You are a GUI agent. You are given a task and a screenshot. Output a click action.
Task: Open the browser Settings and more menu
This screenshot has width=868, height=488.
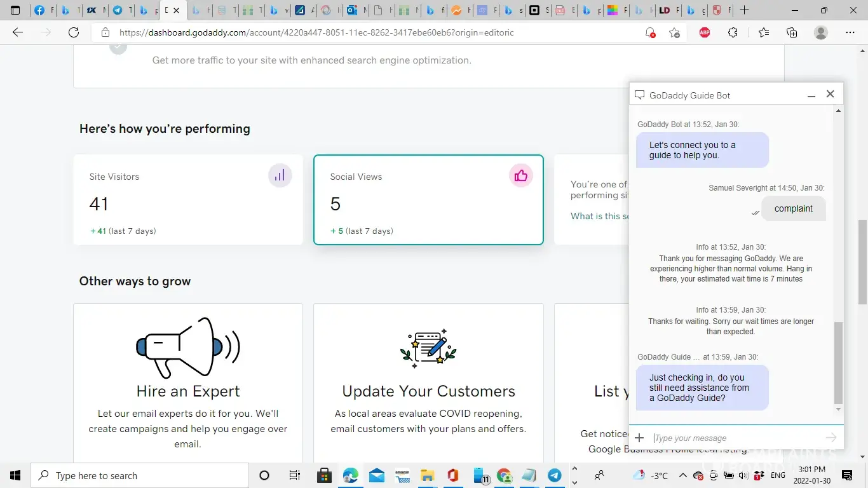850,32
